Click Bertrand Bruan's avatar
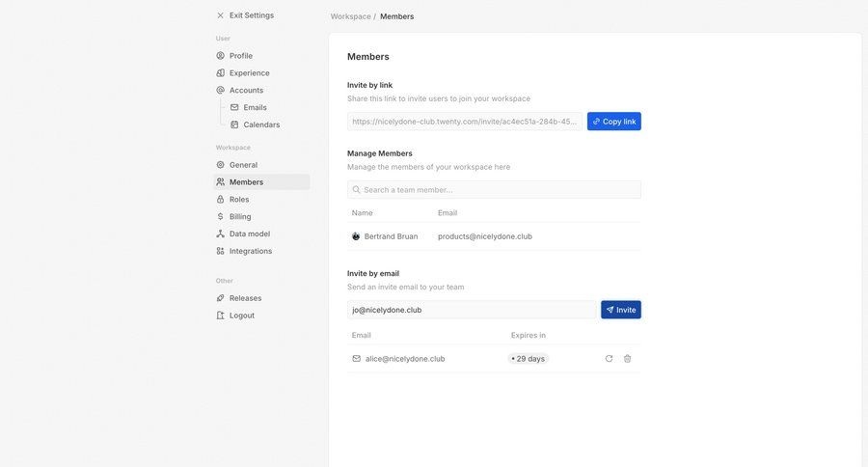Image resolution: width=868 pixels, height=467 pixels. (x=356, y=236)
